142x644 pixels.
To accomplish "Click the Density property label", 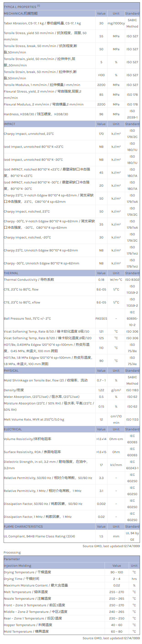I will (x=14, y=390).
